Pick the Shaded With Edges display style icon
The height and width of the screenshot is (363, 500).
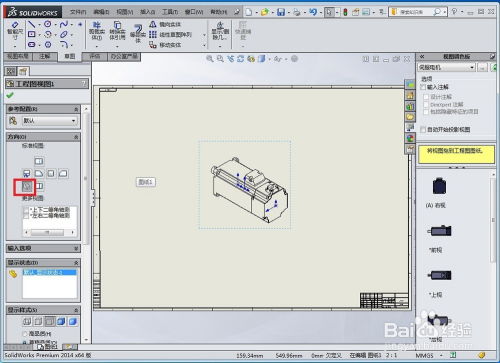(x=61, y=321)
